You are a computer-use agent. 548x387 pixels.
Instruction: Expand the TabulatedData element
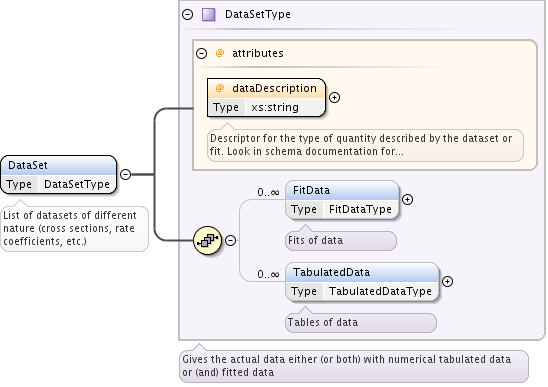tap(447, 281)
